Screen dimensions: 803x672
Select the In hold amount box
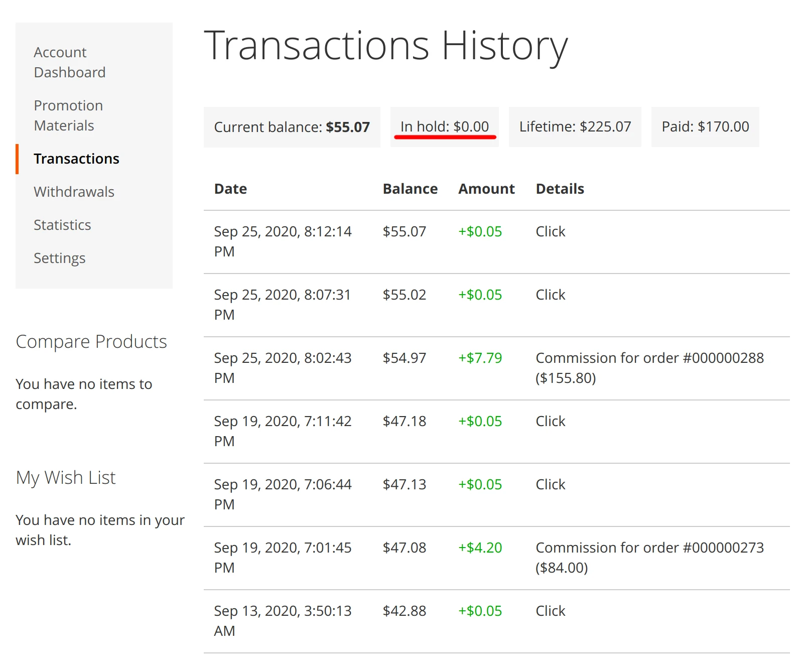[x=444, y=125]
